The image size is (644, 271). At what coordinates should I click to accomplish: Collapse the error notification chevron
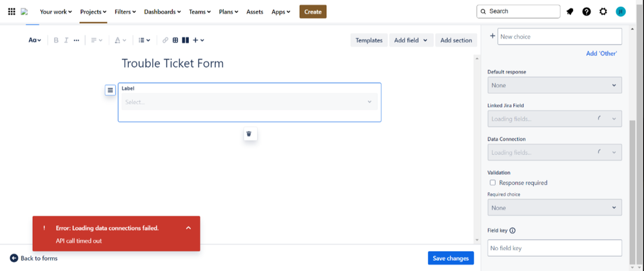click(188, 228)
